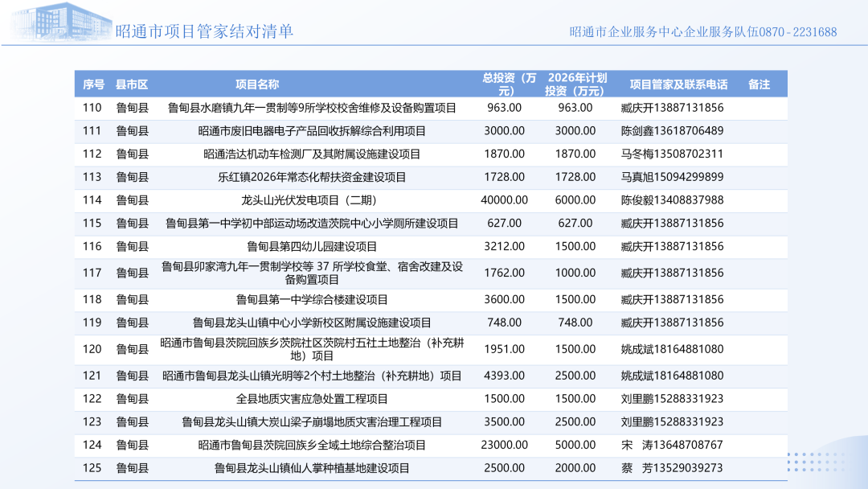
Task: Click total investment 3600.00
Action: 504,300
